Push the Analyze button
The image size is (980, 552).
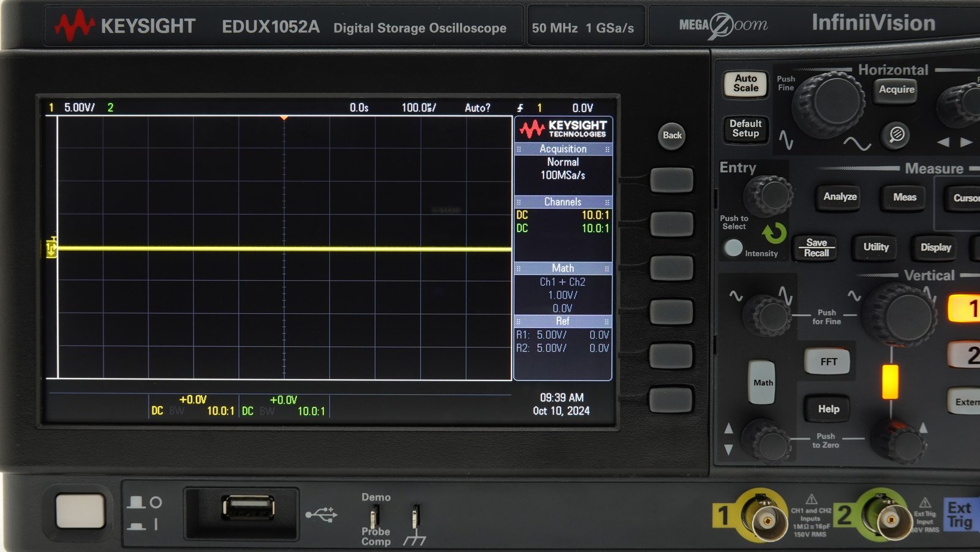840,197
